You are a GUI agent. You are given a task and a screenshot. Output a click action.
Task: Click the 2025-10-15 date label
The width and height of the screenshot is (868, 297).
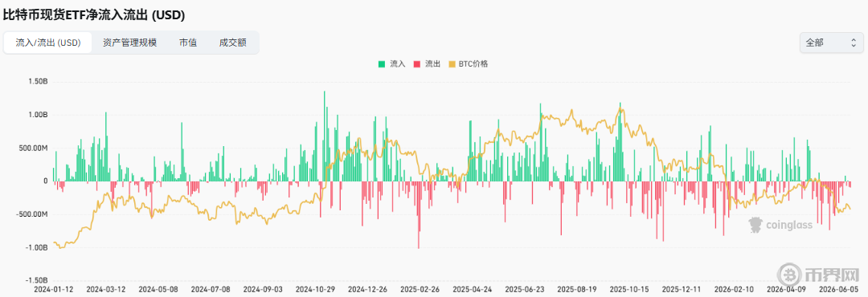pyautogui.click(x=628, y=289)
